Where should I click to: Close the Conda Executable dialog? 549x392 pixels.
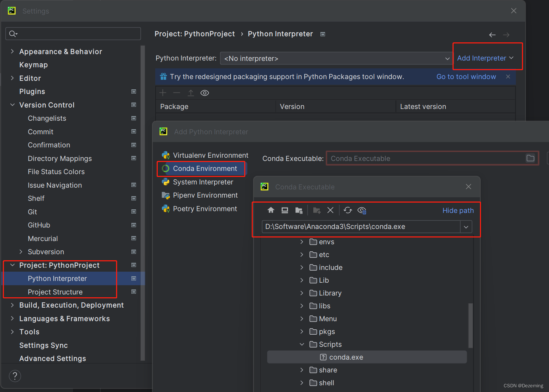coord(469,187)
